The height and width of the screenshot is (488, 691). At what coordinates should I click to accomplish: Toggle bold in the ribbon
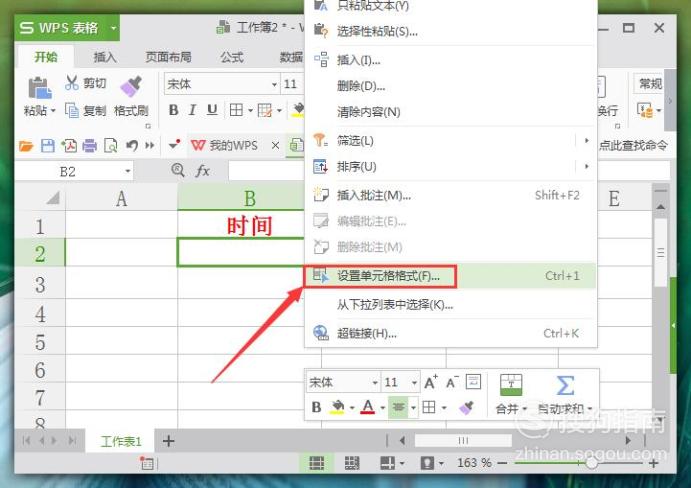174,110
